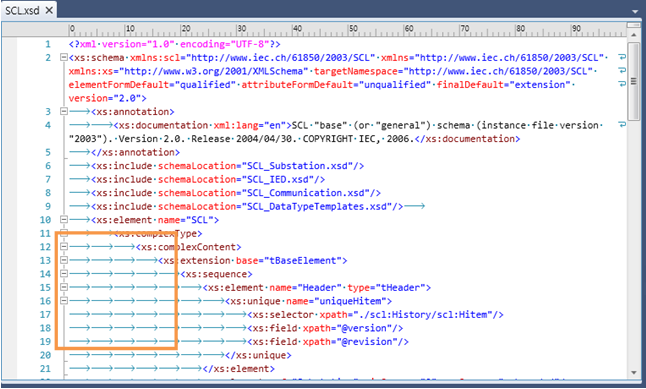Collapse the xs:annotation fold on line 3
The image size is (646, 389).
pos(63,111)
